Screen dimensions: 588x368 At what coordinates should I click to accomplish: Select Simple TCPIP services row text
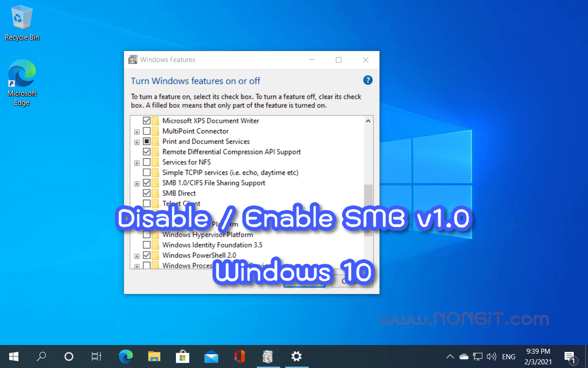(230, 172)
